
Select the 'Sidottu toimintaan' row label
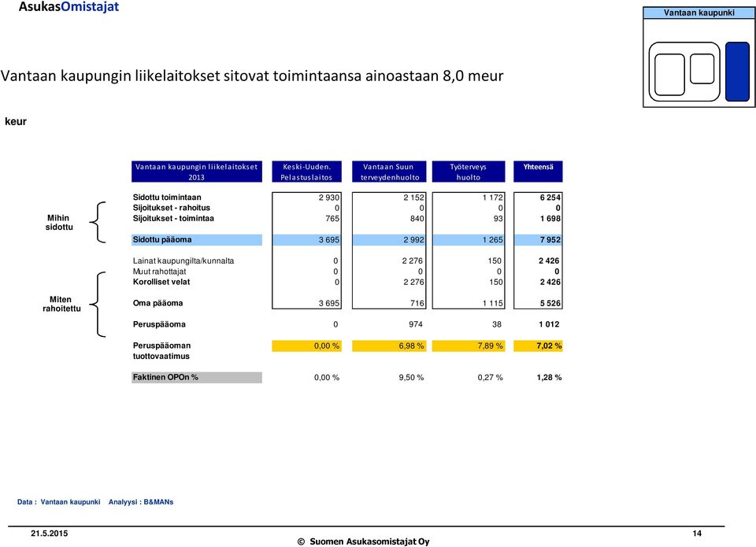click(167, 197)
